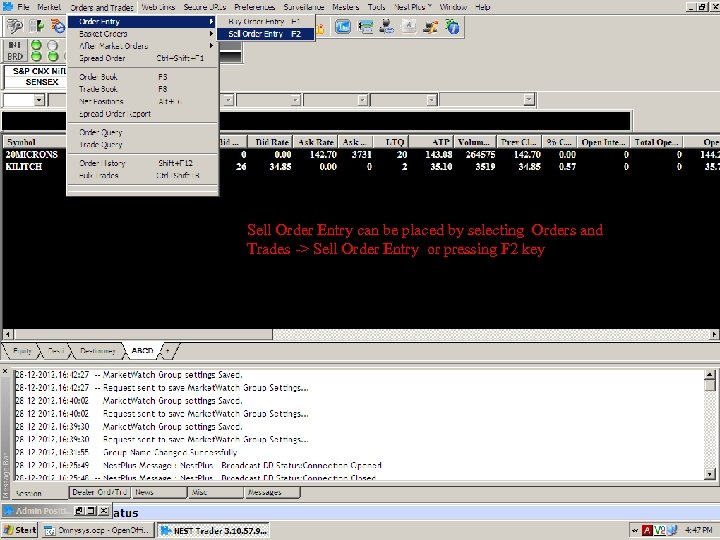The height and width of the screenshot is (540, 720).
Task: Click the first toolbar icon with keys
Action: point(14,26)
